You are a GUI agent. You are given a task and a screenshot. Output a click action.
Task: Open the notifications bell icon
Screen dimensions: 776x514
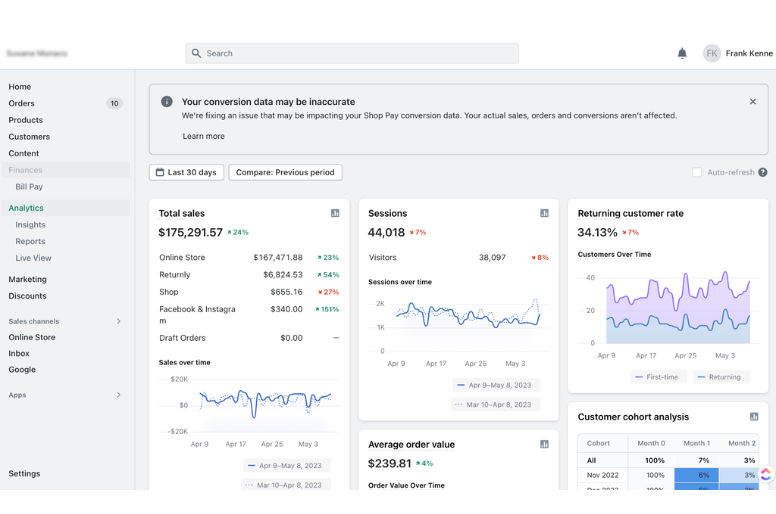pyautogui.click(x=682, y=53)
